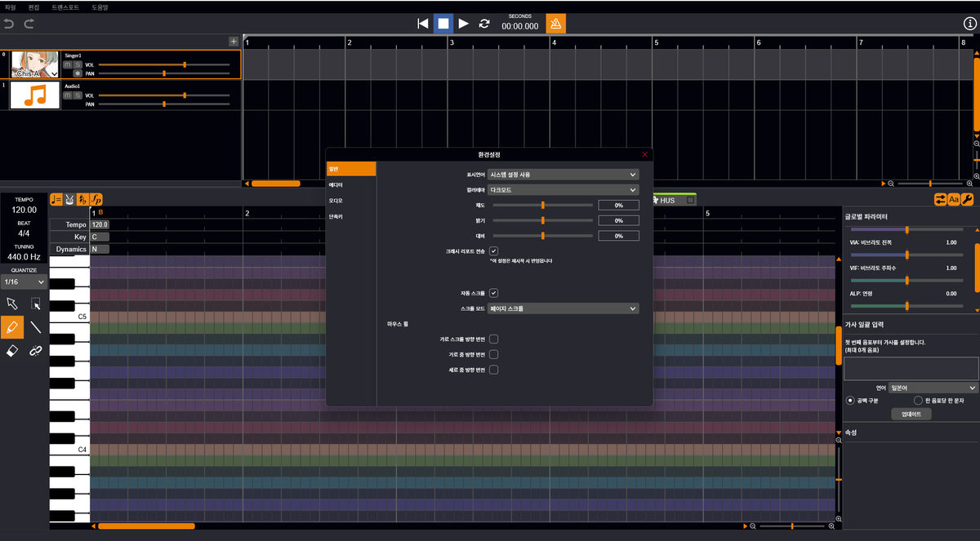Select the arrow pointer tool
980x541 pixels.
[x=11, y=304]
